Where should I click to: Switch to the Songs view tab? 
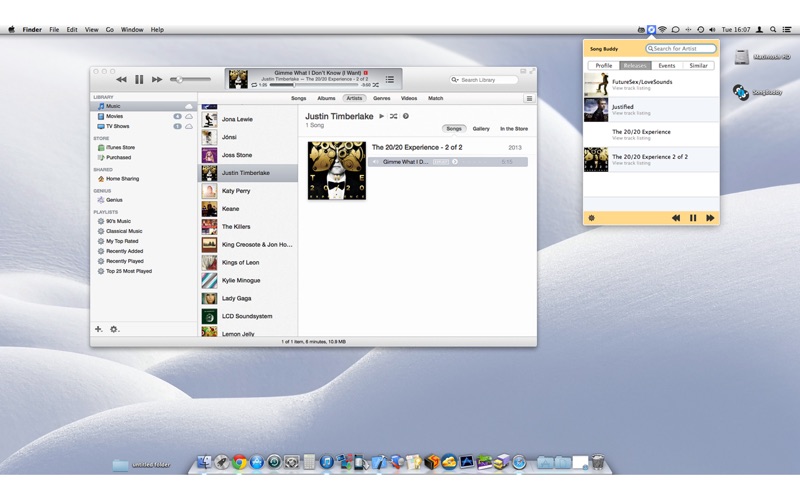point(298,98)
